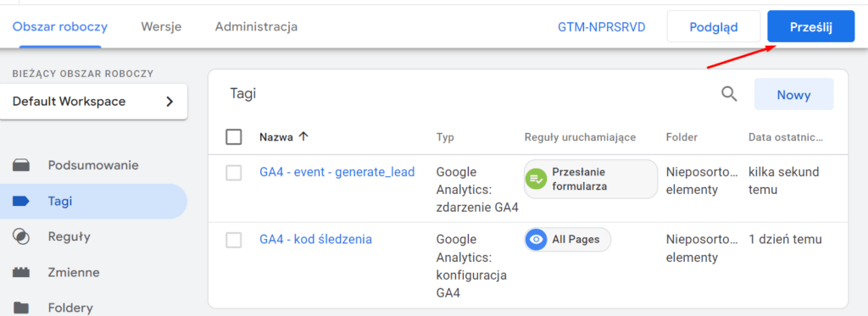868x316 pixels.
Task: Open the Zmienne brick icon
Action: [21, 272]
